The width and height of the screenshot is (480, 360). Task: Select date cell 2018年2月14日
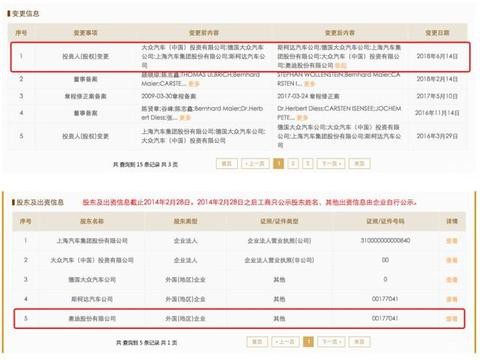pos(437,79)
